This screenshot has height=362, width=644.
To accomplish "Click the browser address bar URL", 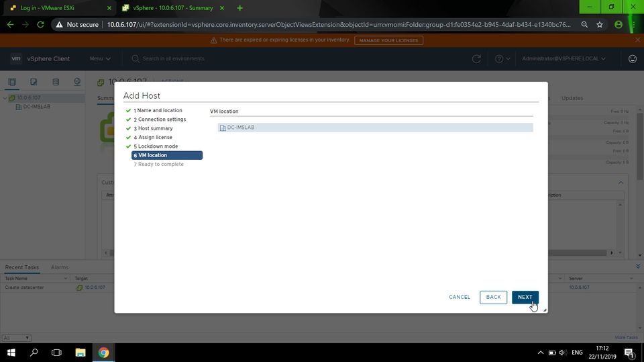I will pyautogui.click(x=339, y=25).
